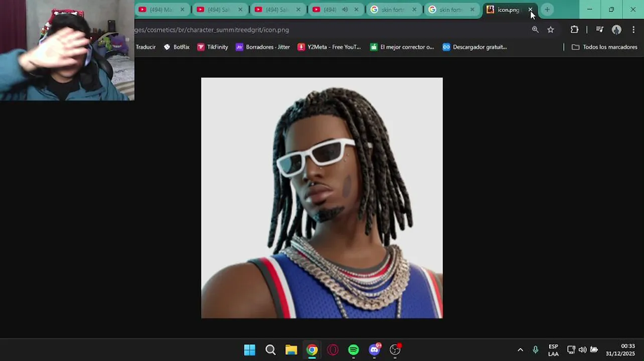Switch the ESP LAA input language
Image resolution: width=644 pixels, height=361 pixels.
pyautogui.click(x=553, y=350)
